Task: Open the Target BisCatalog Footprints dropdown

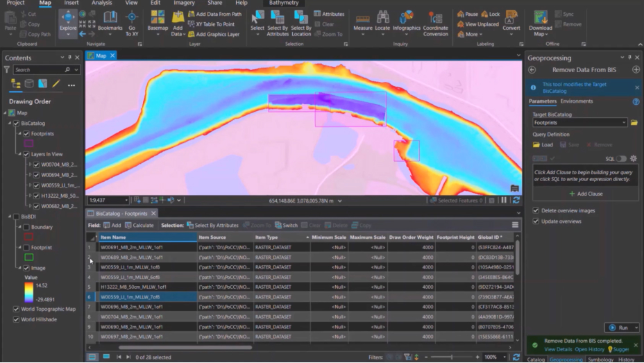Action: point(624,123)
